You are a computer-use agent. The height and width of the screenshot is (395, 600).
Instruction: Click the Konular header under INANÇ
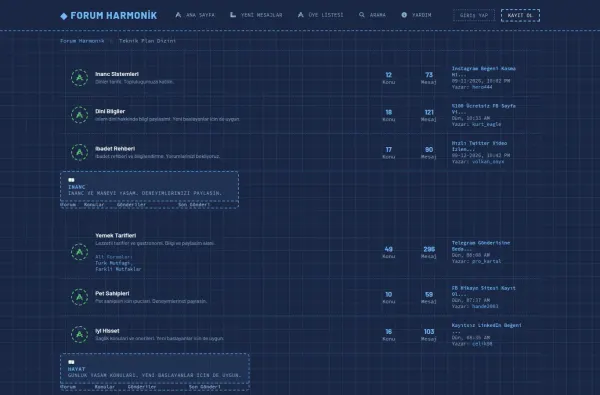pyautogui.click(x=94, y=205)
